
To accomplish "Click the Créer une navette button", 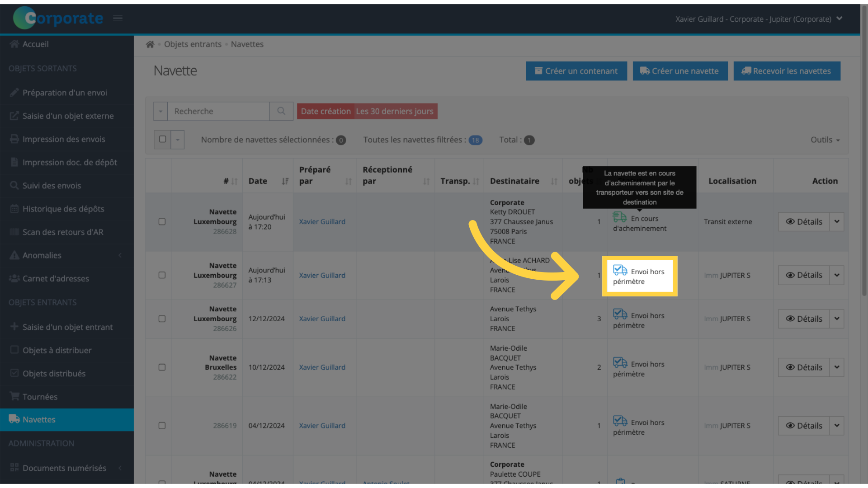I will 680,71.
